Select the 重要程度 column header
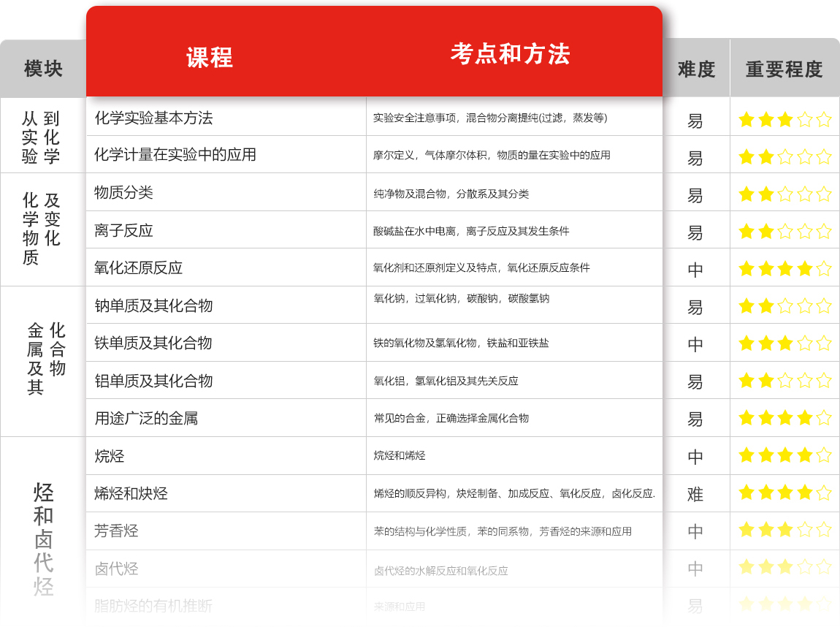 [784, 69]
